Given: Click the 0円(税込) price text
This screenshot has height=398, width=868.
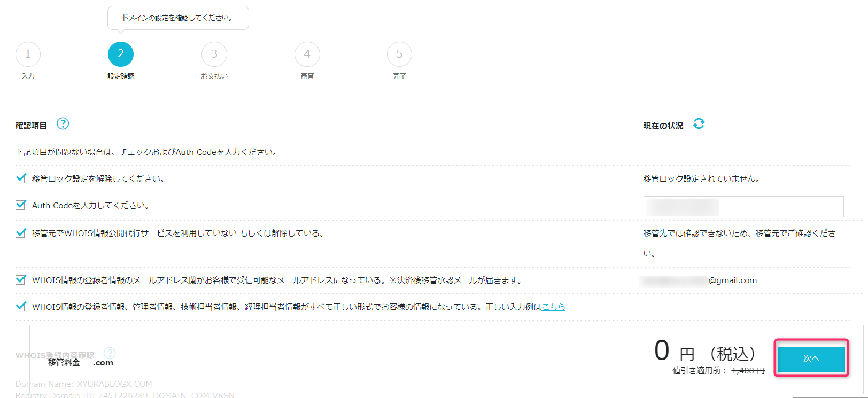Looking at the screenshot, I should pos(705,352).
